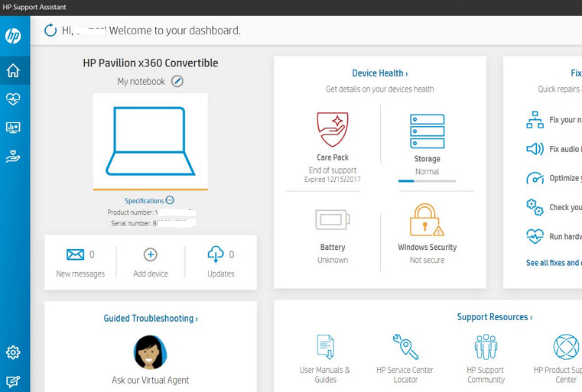This screenshot has width=582, height=392.
Task: Click the 'New messages' label
Action: click(x=80, y=274)
